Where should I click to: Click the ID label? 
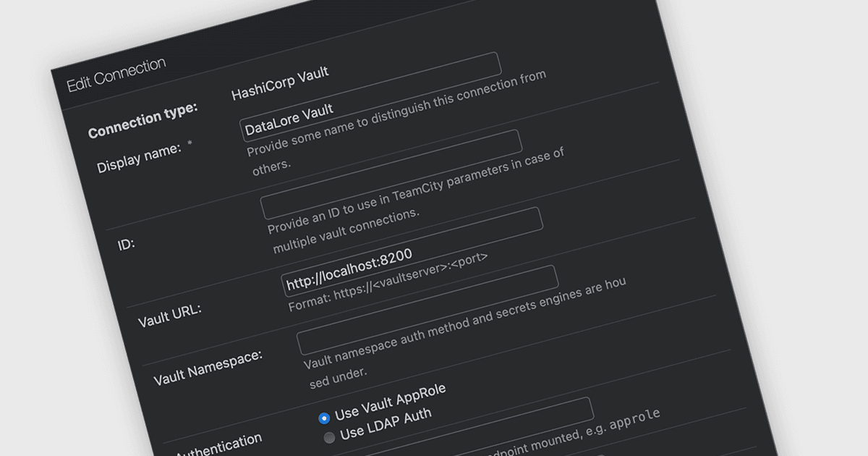pyautogui.click(x=126, y=243)
